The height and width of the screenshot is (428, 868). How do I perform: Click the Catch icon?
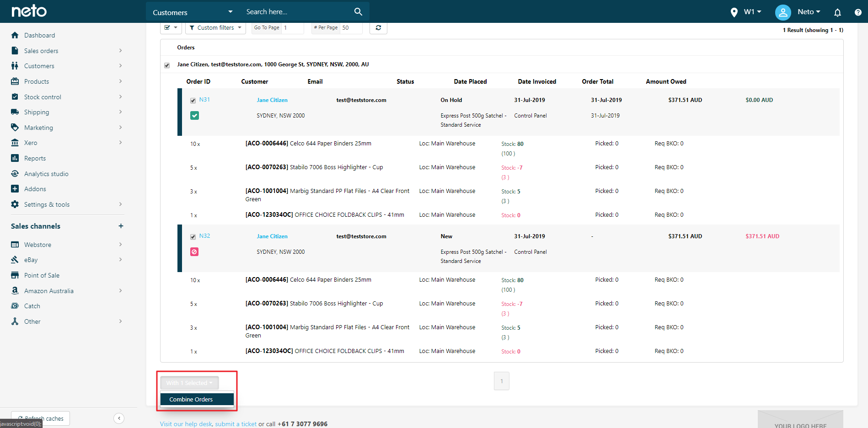[15, 306]
